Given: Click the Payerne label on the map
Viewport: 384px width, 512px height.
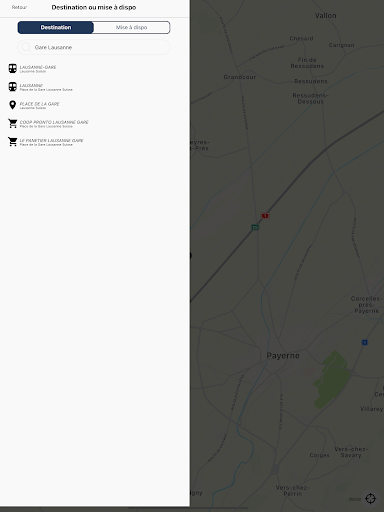Looking at the screenshot, I should click(283, 356).
